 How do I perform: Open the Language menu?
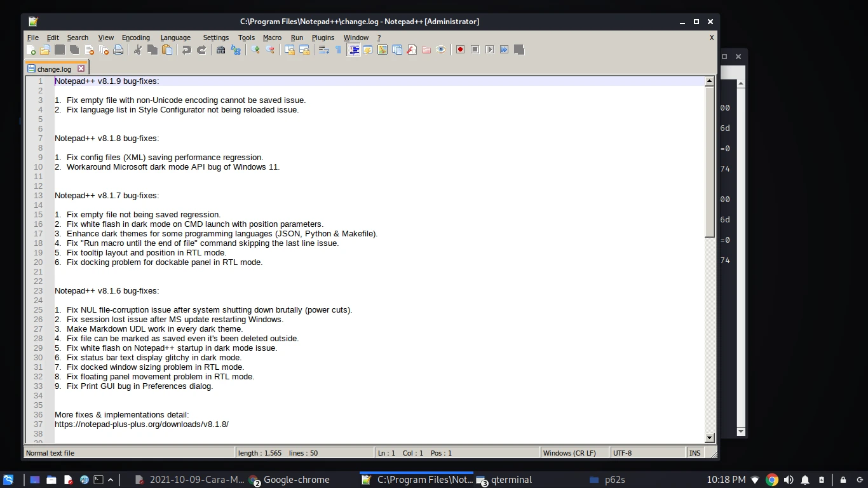tap(175, 37)
